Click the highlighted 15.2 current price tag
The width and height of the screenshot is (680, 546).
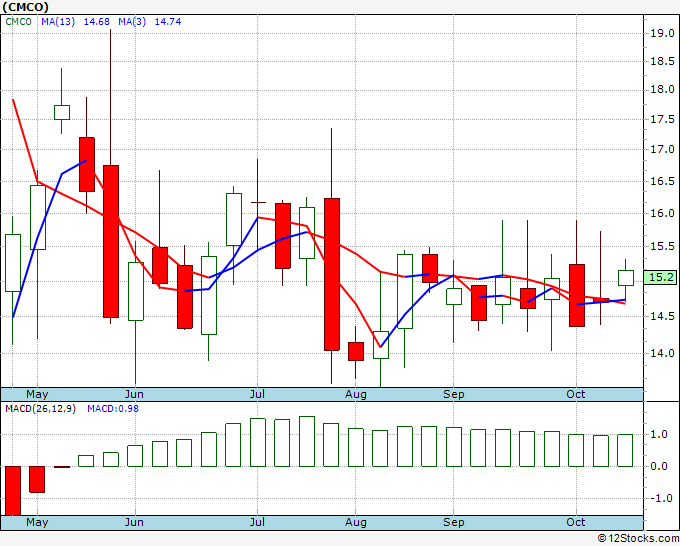coord(660,277)
